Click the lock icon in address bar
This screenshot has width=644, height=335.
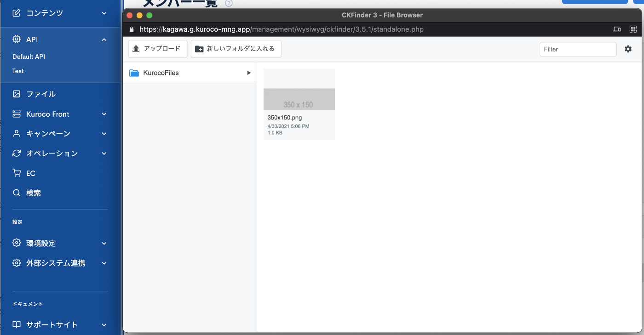click(132, 29)
